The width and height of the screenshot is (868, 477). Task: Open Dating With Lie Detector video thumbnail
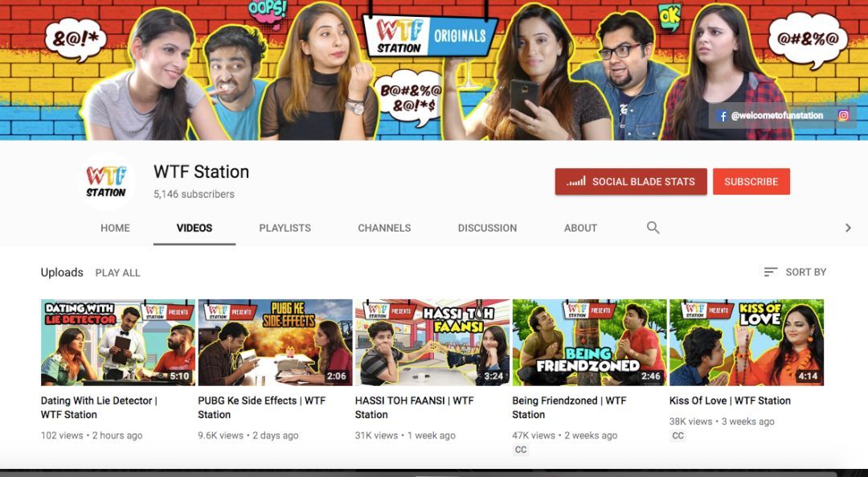coord(118,343)
